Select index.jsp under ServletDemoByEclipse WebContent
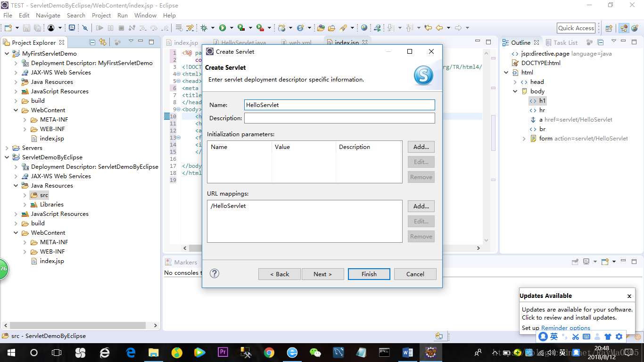Viewport: 644px width, 362px height. click(x=52, y=261)
